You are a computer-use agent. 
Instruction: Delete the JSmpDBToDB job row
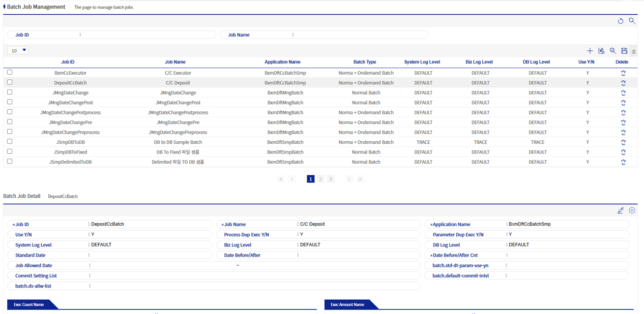coord(623,142)
